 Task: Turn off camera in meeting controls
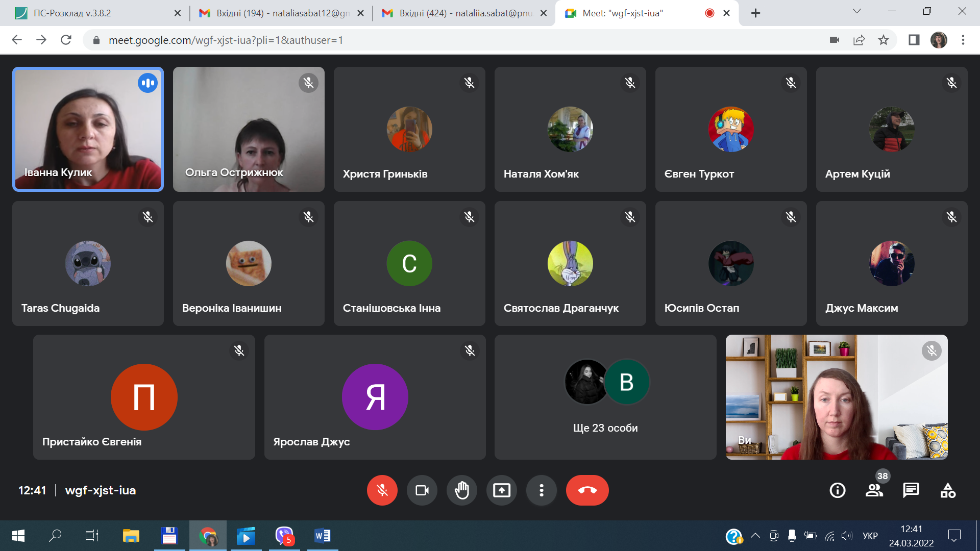[422, 490]
